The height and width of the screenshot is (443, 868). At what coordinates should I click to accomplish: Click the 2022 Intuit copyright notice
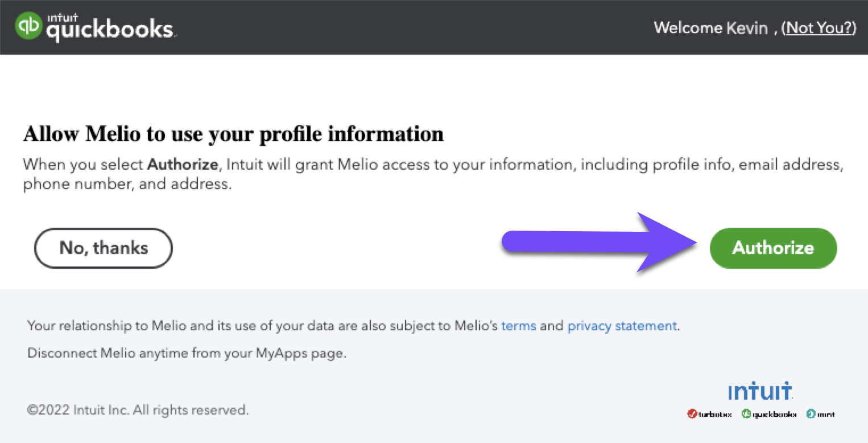[138, 409]
